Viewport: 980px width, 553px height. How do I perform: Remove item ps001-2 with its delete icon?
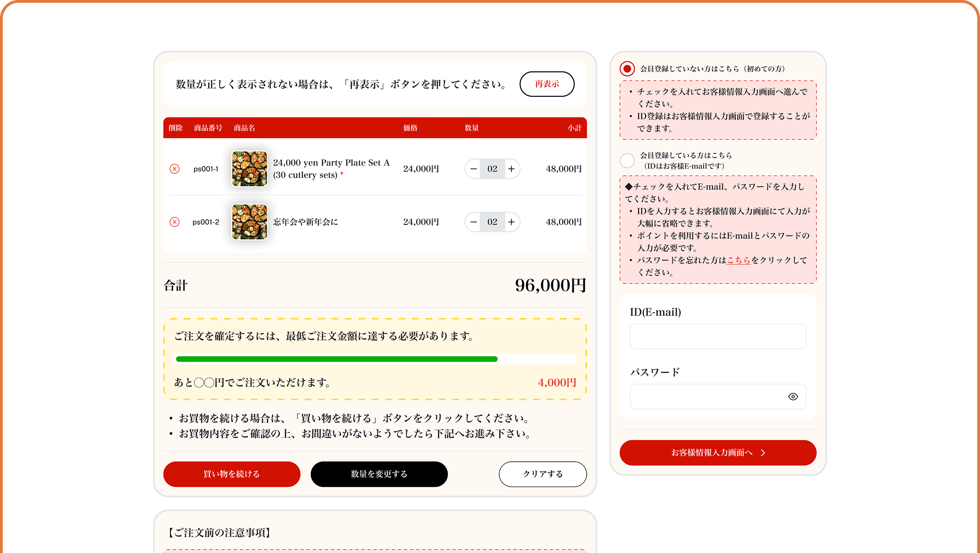[x=175, y=222]
